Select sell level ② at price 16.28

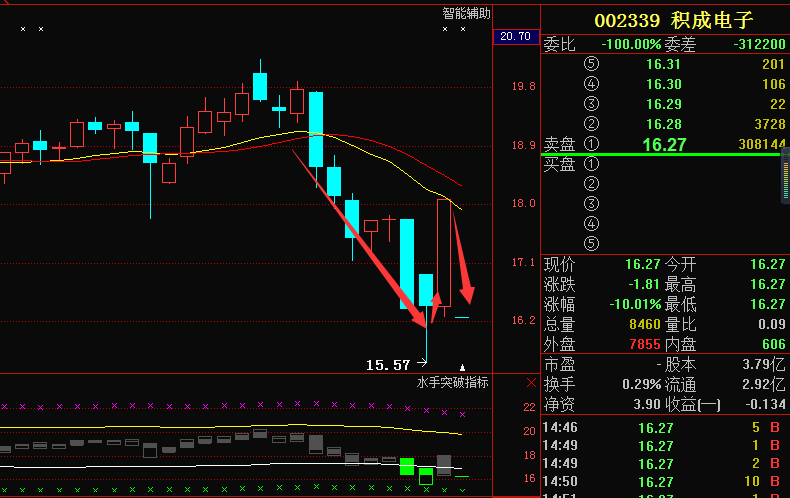coord(663,124)
